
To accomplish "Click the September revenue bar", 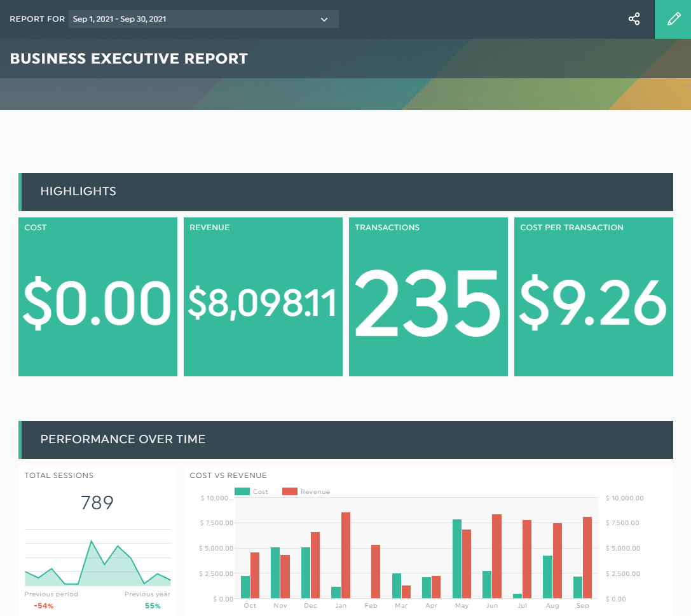I will [x=587, y=558].
